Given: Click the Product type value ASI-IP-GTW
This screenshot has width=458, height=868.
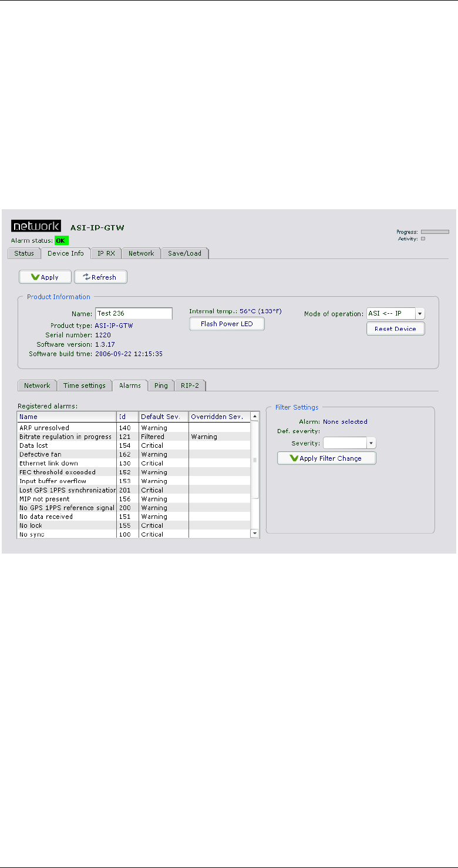Looking at the screenshot, I should point(114,325).
